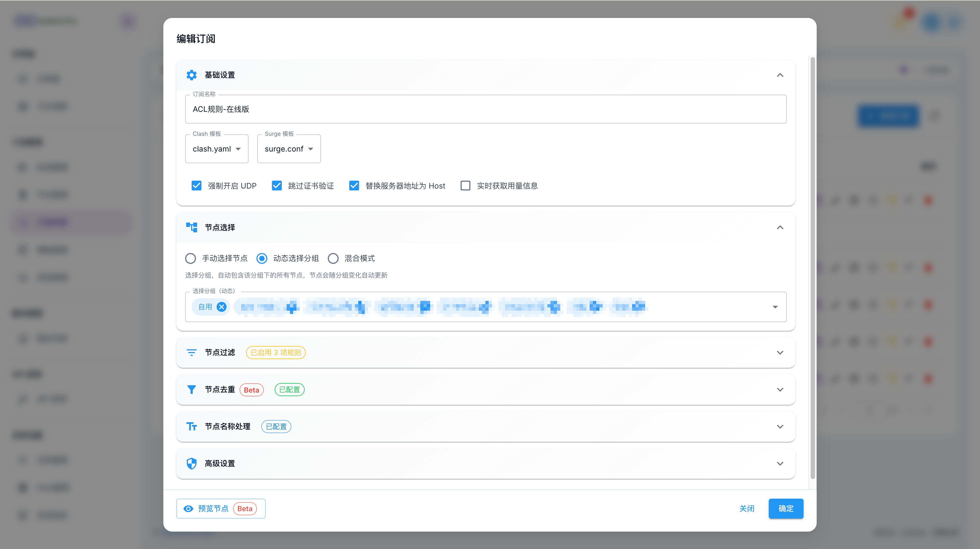
Task: Uncheck 跳过证书验证 checkbox
Action: (x=277, y=186)
